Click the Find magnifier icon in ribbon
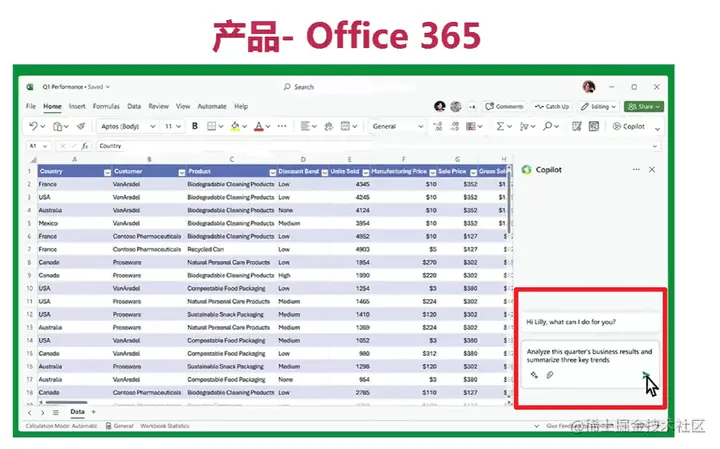 tap(547, 126)
